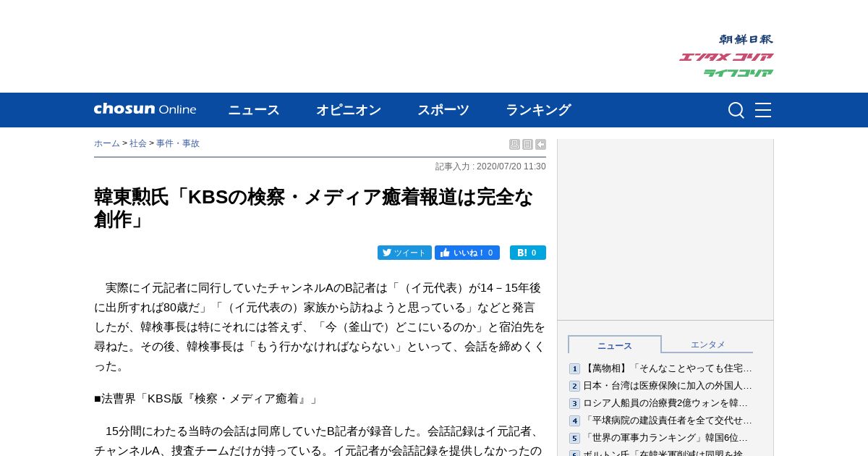Open ranked story 2 日本・台湾は医療保険
The height and width of the screenshot is (456, 868).
tap(668, 386)
